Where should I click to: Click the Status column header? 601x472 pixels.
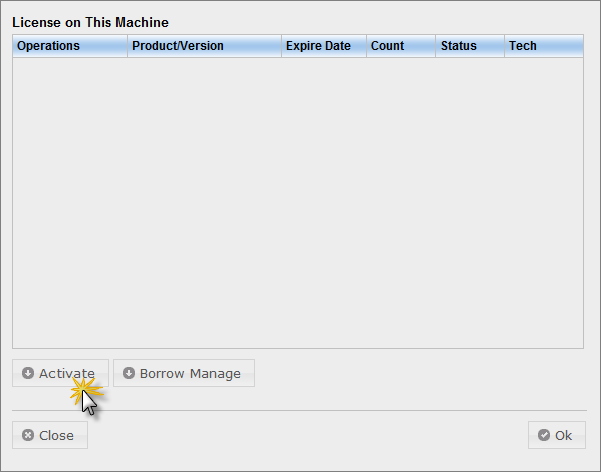pyautogui.click(x=459, y=46)
